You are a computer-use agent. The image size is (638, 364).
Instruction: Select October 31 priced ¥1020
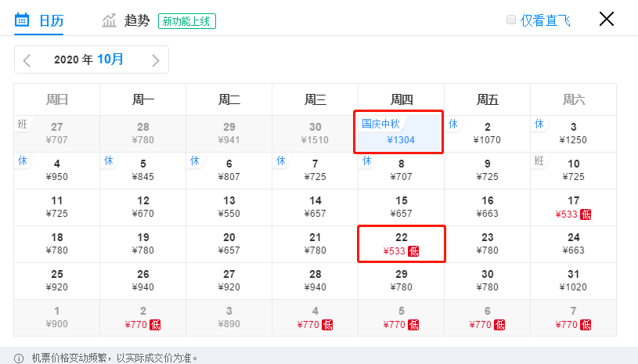click(573, 280)
